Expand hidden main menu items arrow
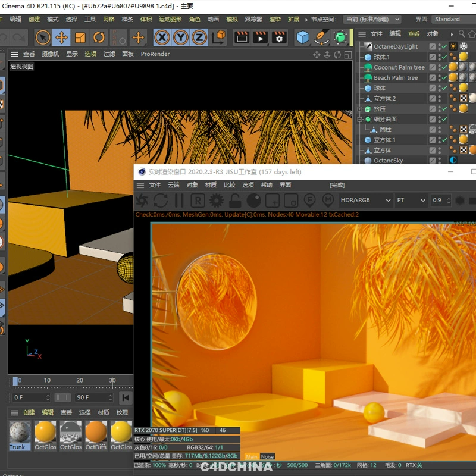Image resolution: width=476 pixels, height=476 pixels. [x=306, y=20]
